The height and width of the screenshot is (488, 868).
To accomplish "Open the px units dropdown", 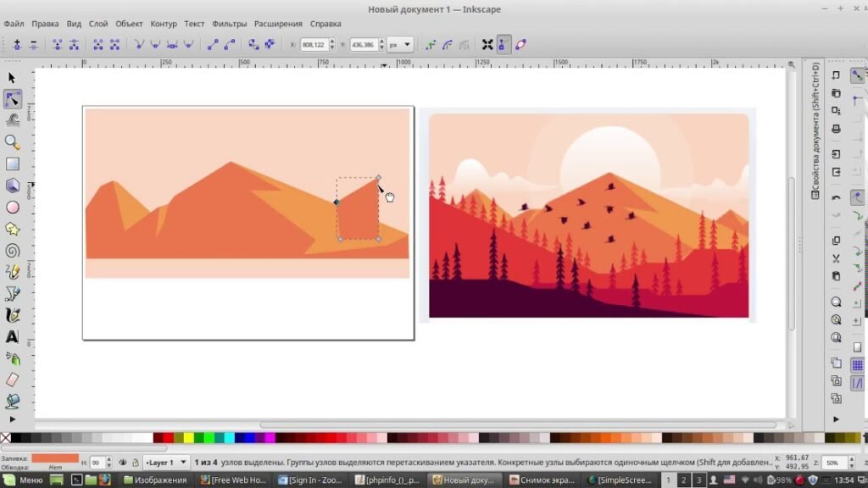I will pos(400,45).
